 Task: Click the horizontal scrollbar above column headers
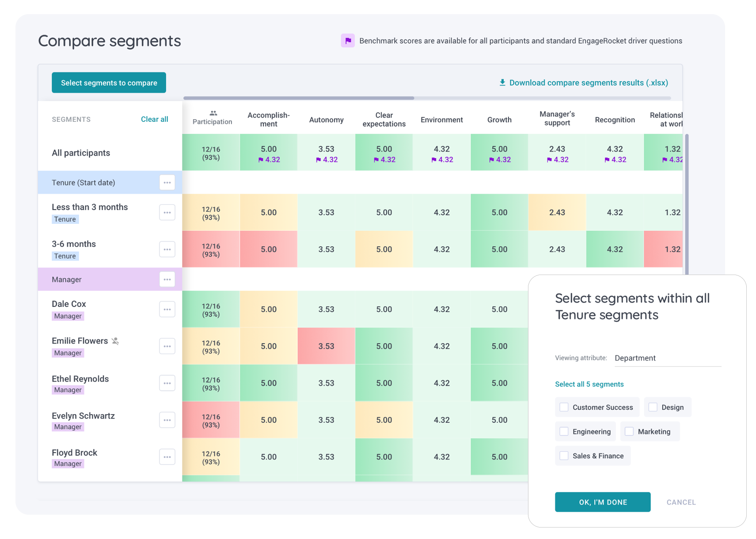pyautogui.click(x=298, y=98)
